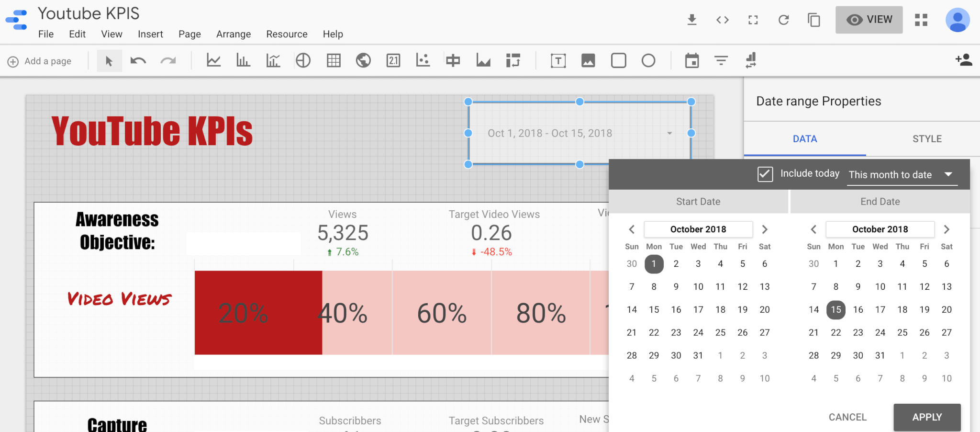This screenshot has height=432, width=980.
Task: Switch to the DATA tab
Action: click(805, 139)
